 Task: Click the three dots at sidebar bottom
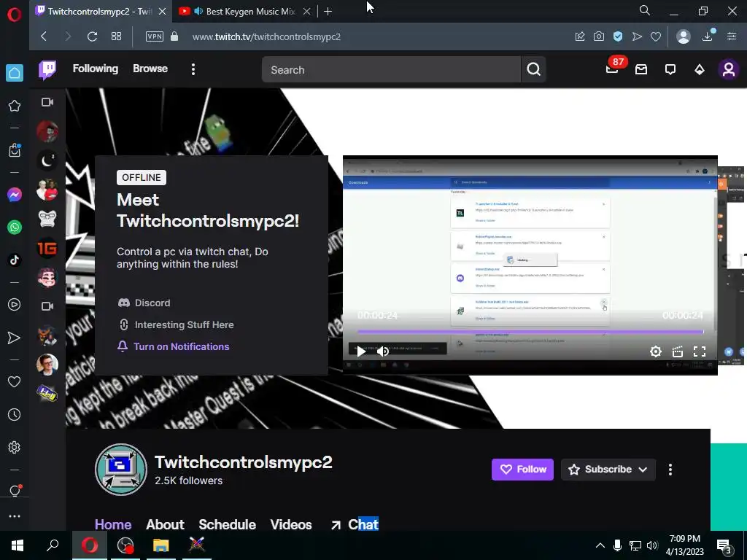[15, 516]
